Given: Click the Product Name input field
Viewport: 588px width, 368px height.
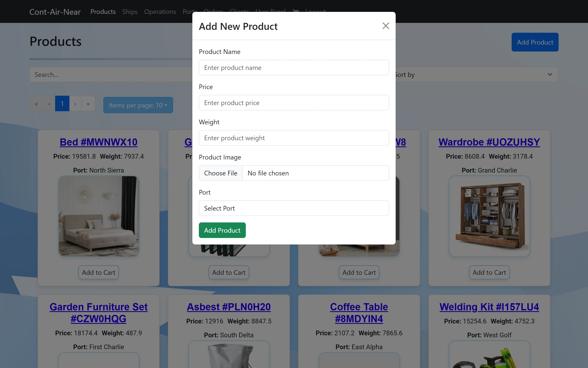Looking at the screenshot, I should 294,67.
